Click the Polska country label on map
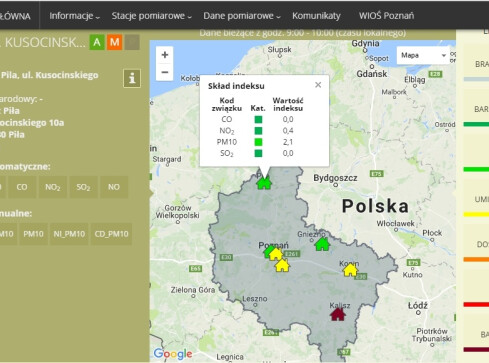This screenshot has width=489, height=363. (x=375, y=206)
